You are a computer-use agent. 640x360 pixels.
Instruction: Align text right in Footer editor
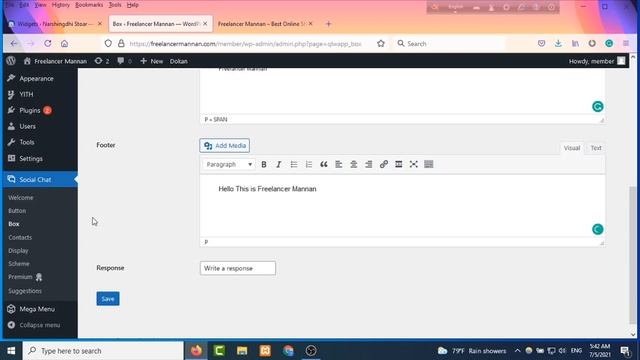click(x=369, y=164)
